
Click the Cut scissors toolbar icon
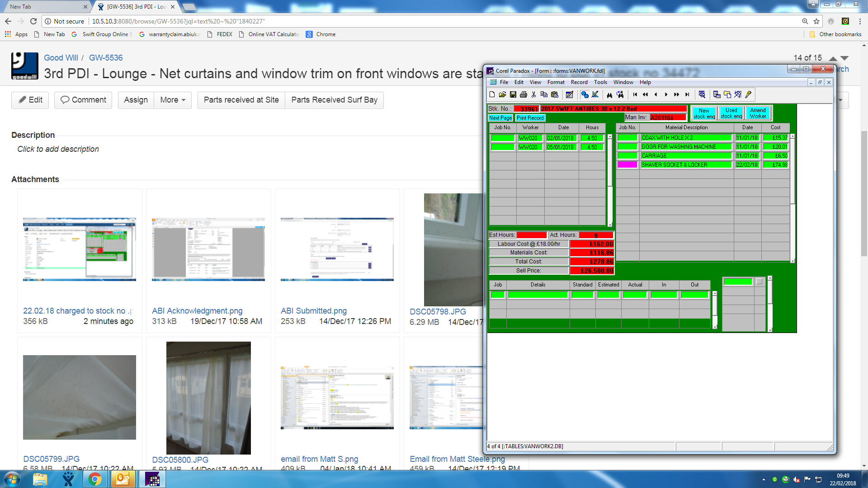point(534,94)
